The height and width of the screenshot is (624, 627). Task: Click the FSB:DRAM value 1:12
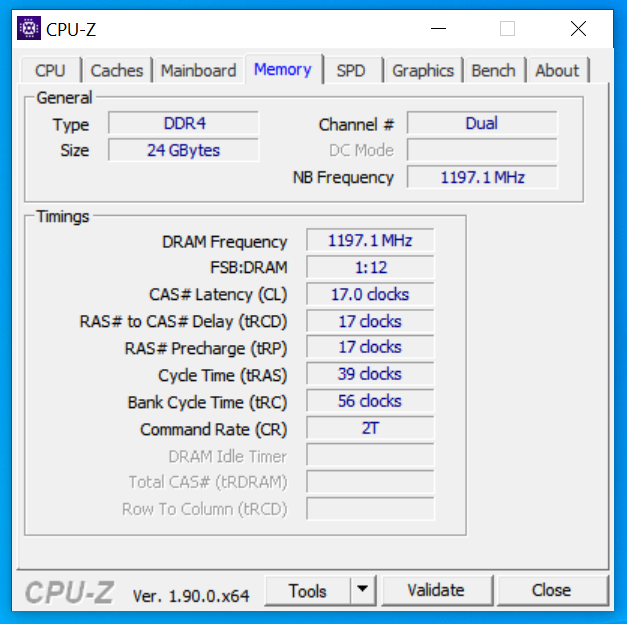370,267
